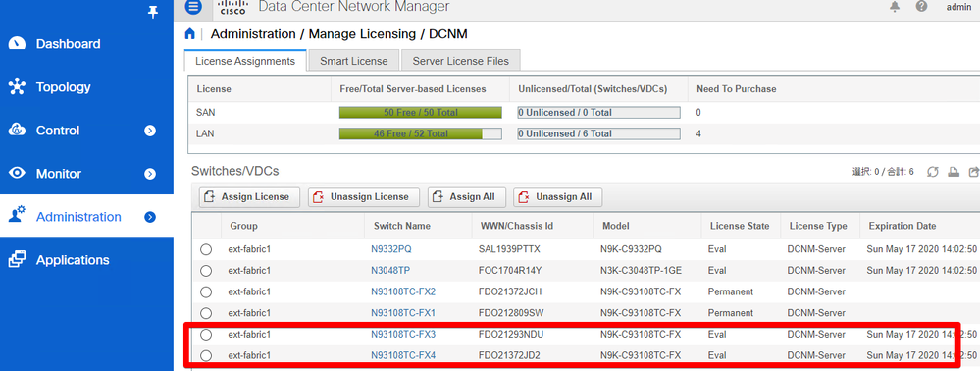Click chassis ID FOC1704R14Y cell
Image resolution: width=980 pixels, height=371 pixels.
coord(510,271)
